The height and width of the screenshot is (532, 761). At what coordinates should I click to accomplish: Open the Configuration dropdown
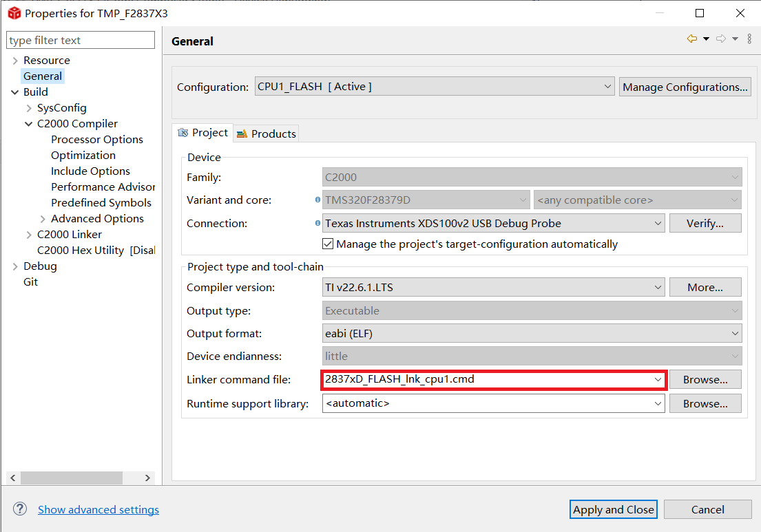coord(434,87)
